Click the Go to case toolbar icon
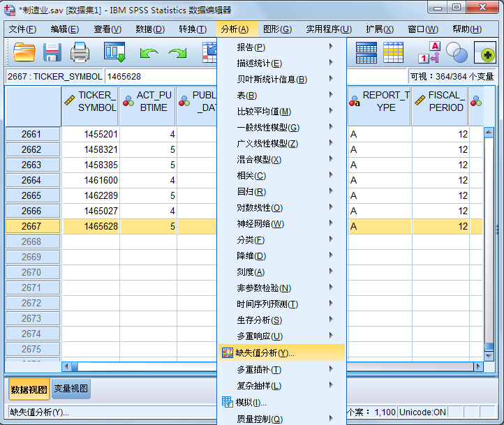Viewport: 504px width, 425px height. 209,52
